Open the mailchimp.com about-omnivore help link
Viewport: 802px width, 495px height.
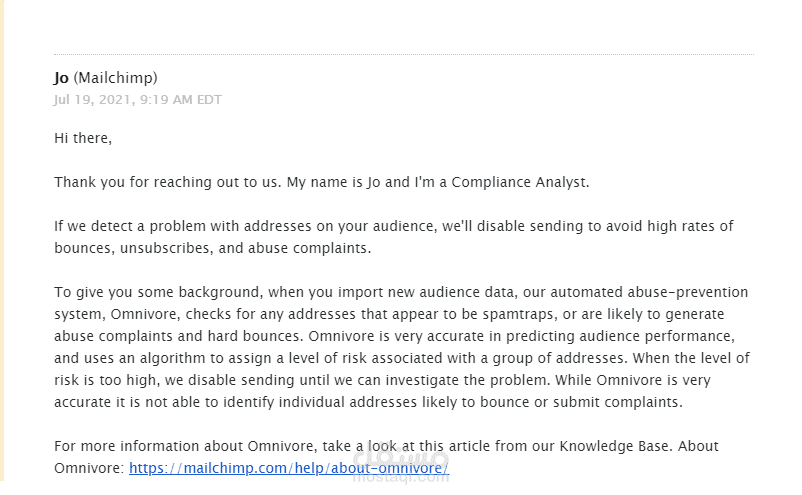[x=289, y=468]
